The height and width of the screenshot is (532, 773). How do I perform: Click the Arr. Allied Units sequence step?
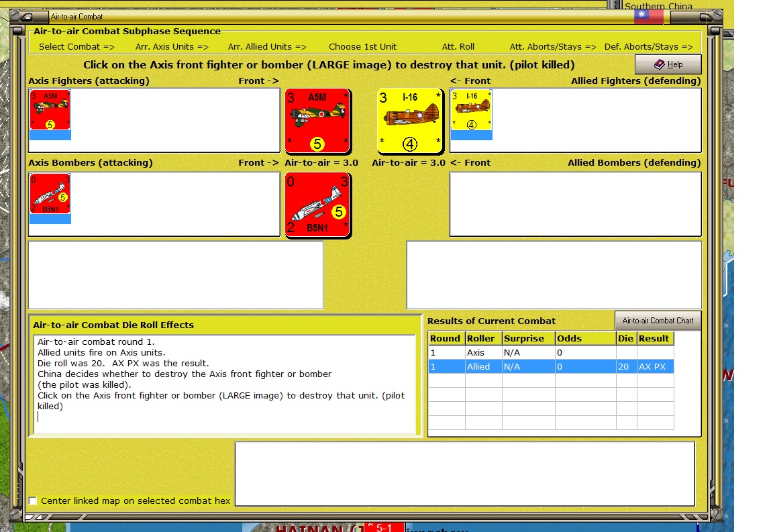click(266, 47)
